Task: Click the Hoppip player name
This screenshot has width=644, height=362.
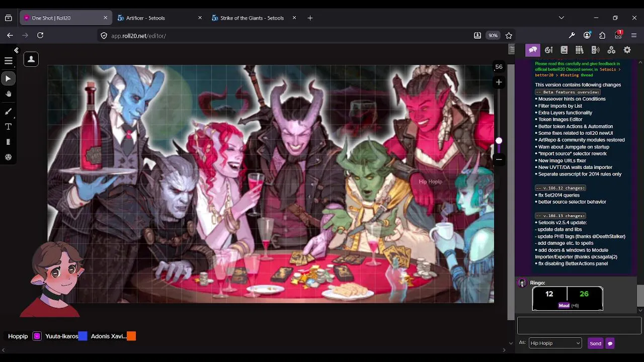Action: click(18, 336)
